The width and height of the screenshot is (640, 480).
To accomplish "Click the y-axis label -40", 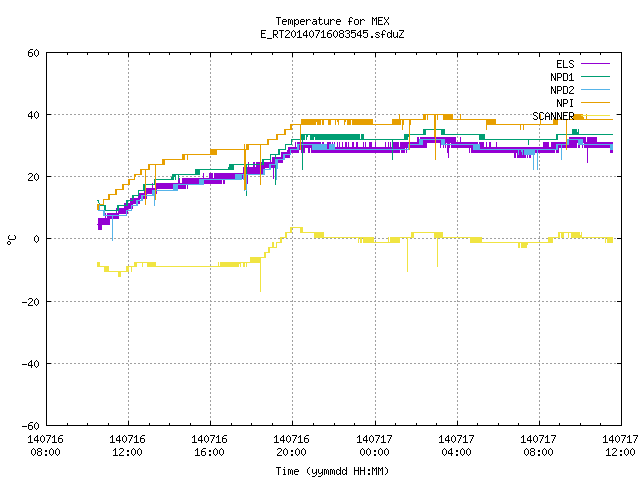I will point(31,364).
